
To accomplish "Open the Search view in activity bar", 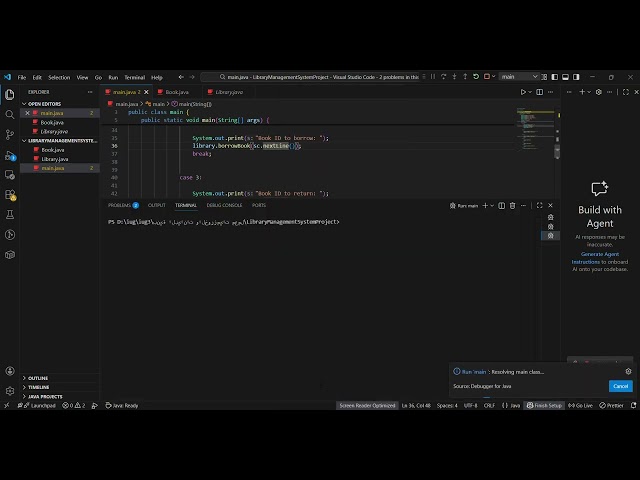I will [9, 113].
